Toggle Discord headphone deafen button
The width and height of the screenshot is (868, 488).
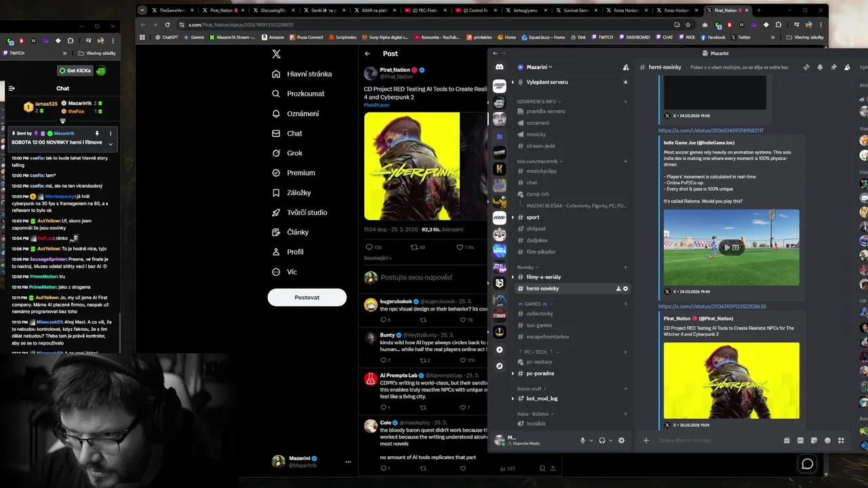[601, 441]
